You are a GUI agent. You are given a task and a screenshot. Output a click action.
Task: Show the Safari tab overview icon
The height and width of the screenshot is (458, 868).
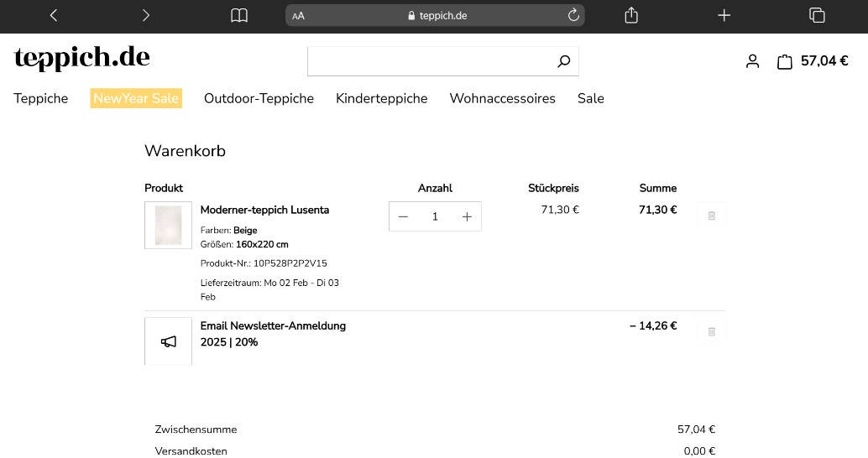[x=817, y=15]
